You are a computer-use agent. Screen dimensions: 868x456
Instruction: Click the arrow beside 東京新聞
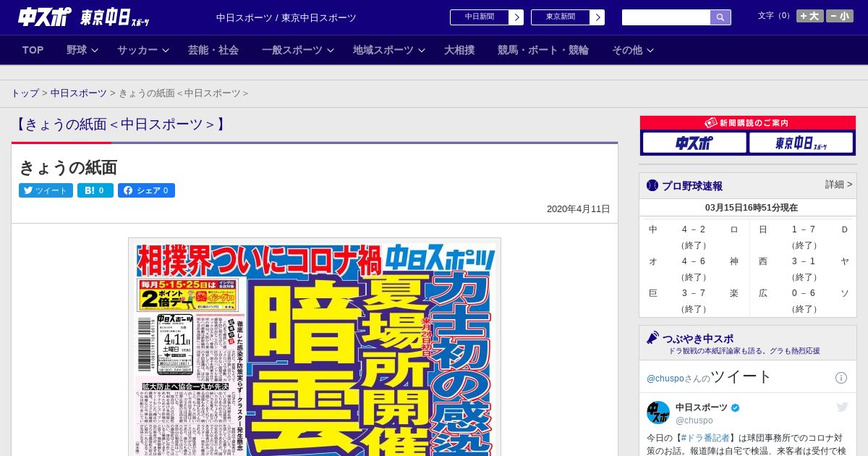(597, 17)
